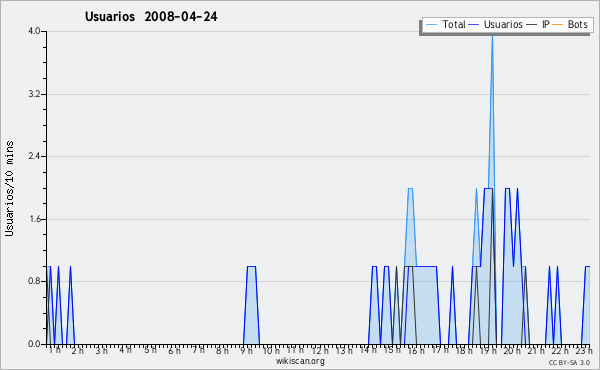Click the x-axis label '10 h'

click(271, 350)
